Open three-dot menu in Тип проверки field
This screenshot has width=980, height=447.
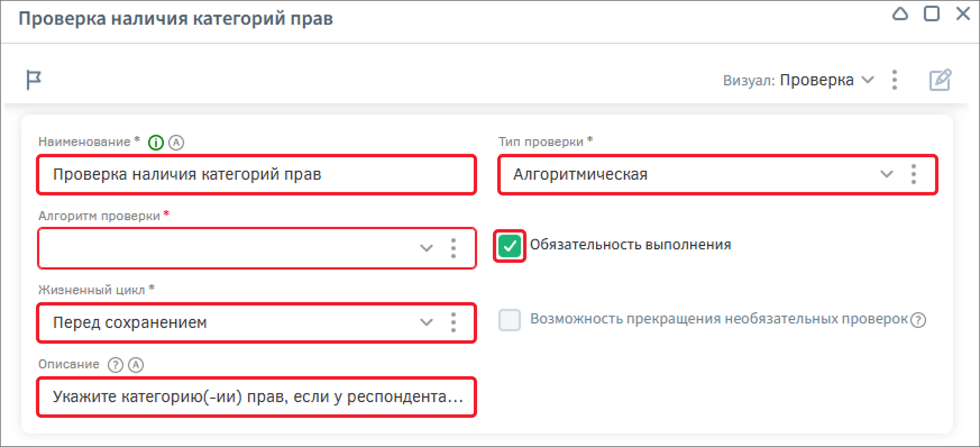click(914, 175)
